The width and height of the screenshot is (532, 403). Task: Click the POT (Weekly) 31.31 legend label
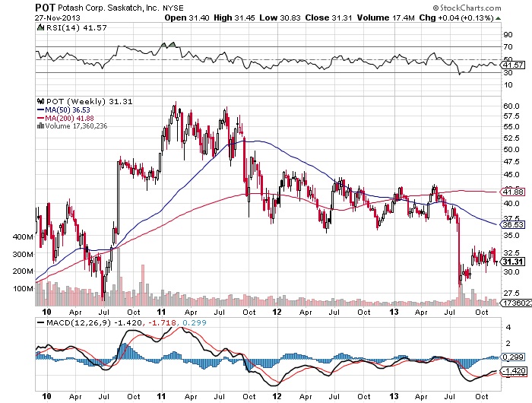(x=89, y=102)
